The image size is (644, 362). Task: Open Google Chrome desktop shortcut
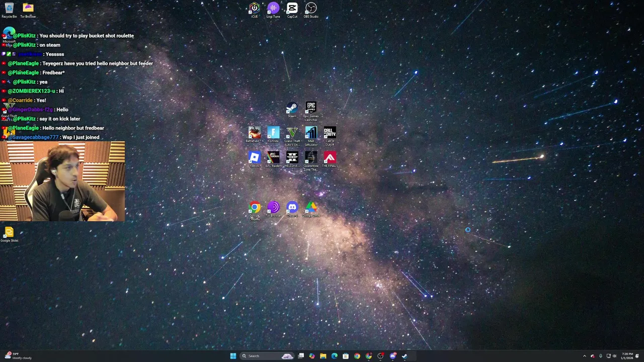coord(255,211)
